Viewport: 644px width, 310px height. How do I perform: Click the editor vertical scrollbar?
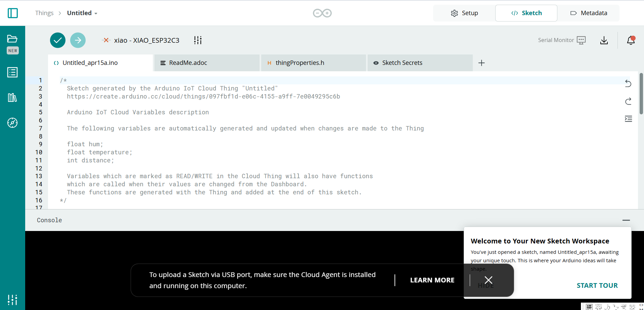coord(641,94)
